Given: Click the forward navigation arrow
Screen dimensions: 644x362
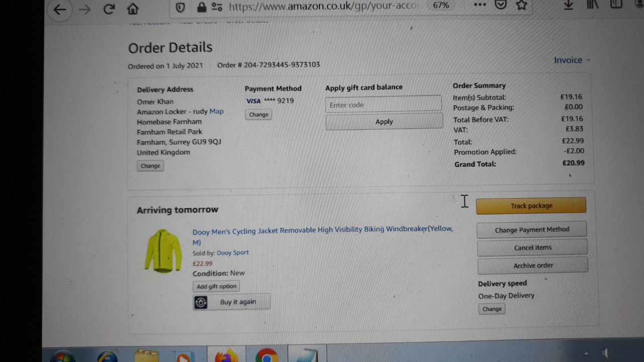Looking at the screenshot, I should click(85, 10).
